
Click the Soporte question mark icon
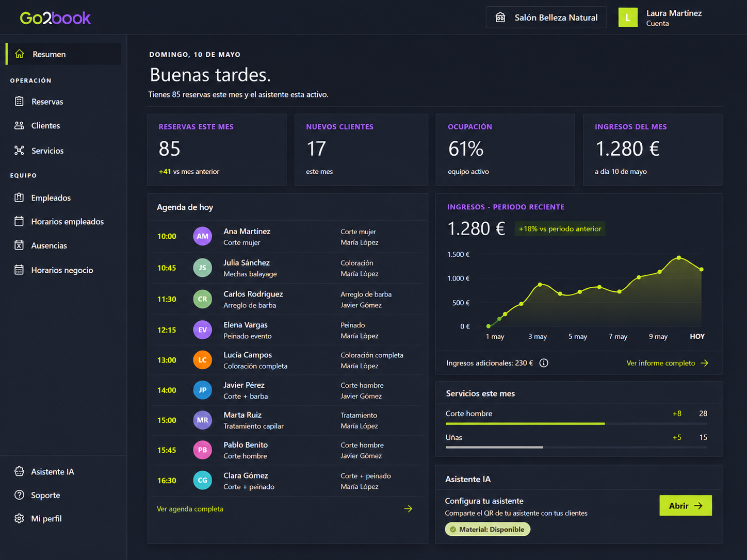(19, 495)
